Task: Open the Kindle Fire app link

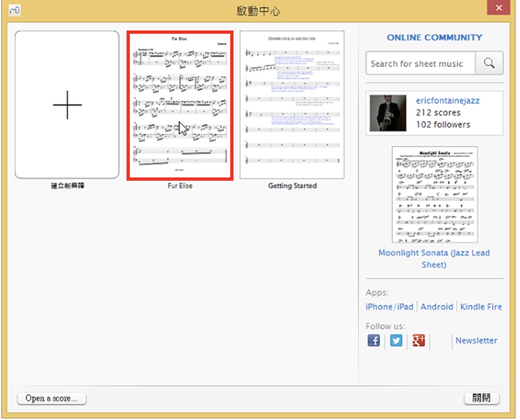Action: tap(481, 307)
